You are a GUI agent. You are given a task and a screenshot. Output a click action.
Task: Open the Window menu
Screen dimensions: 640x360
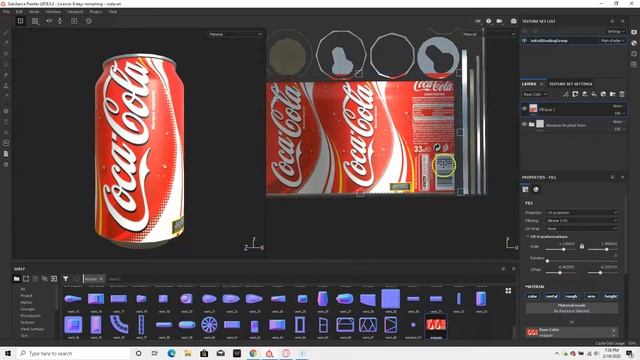coord(53,12)
